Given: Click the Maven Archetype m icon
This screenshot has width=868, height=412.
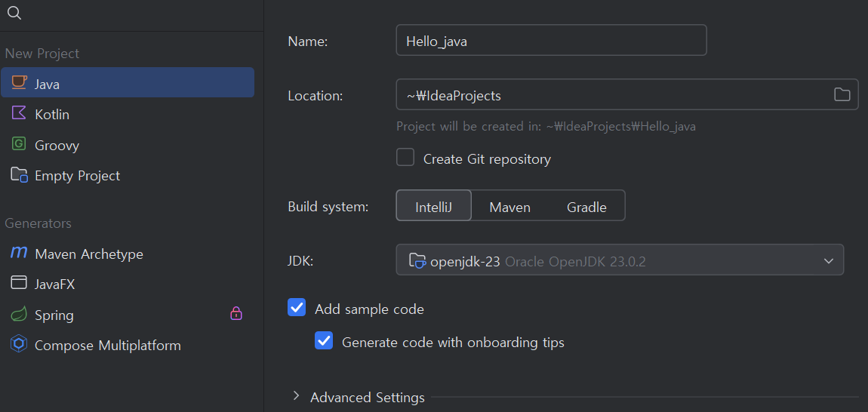Looking at the screenshot, I should [19, 253].
